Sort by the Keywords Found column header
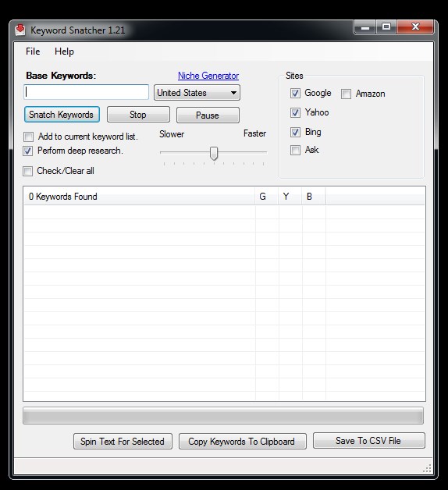 139,197
